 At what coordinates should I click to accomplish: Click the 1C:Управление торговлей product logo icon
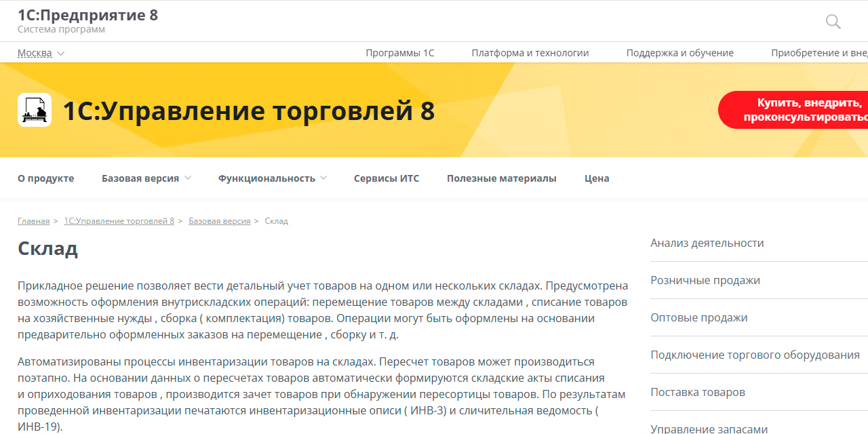click(35, 110)
